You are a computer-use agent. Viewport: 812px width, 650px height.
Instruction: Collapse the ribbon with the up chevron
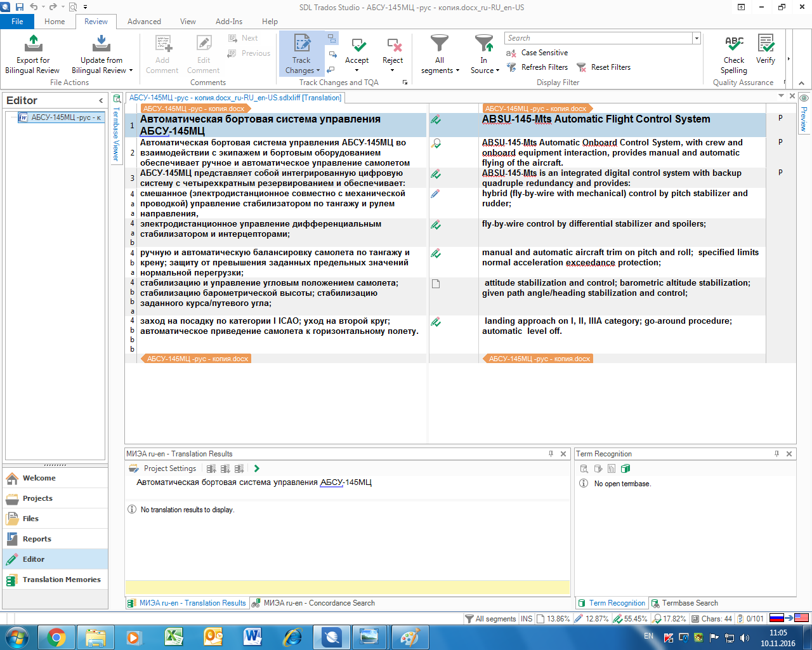coord(801,83)
